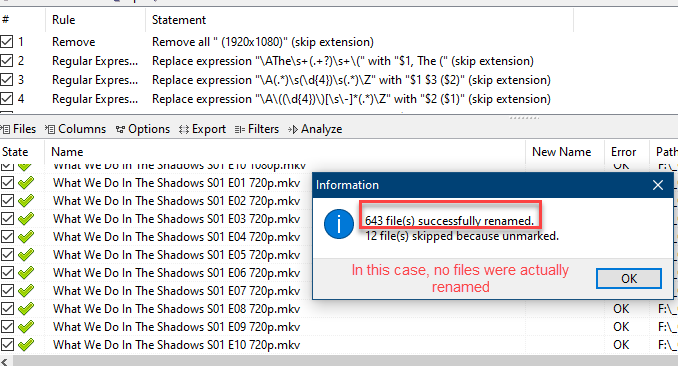Screen dimensions: 678x366
Task: Close the Information dialog with X
Action: pos(658,185)
